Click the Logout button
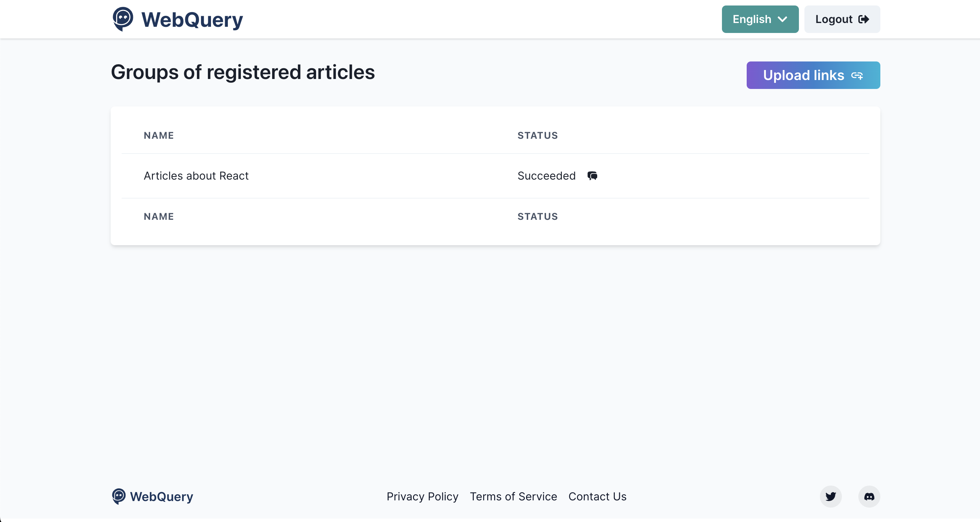Viewport: 980px width, 522px height. [x=842, y=19]
